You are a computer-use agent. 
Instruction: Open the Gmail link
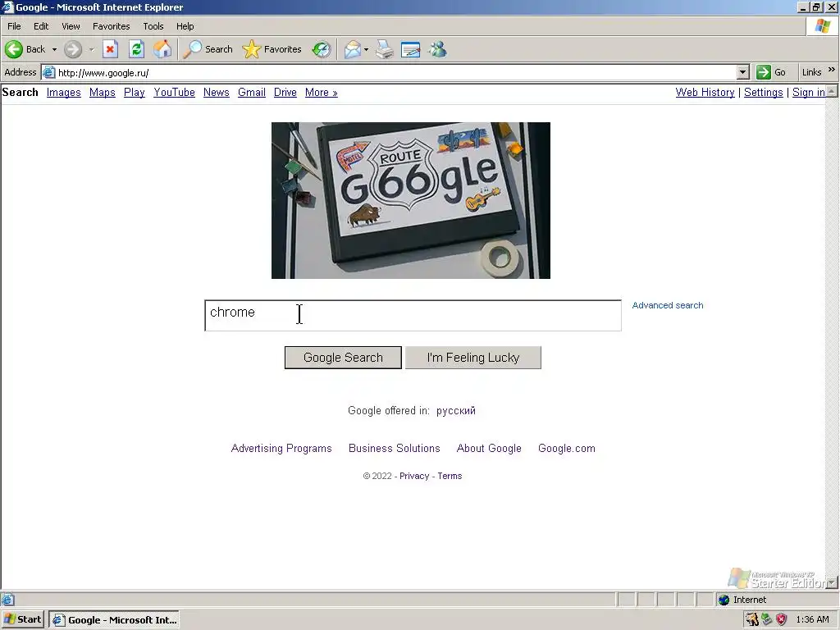pos(252,92)
